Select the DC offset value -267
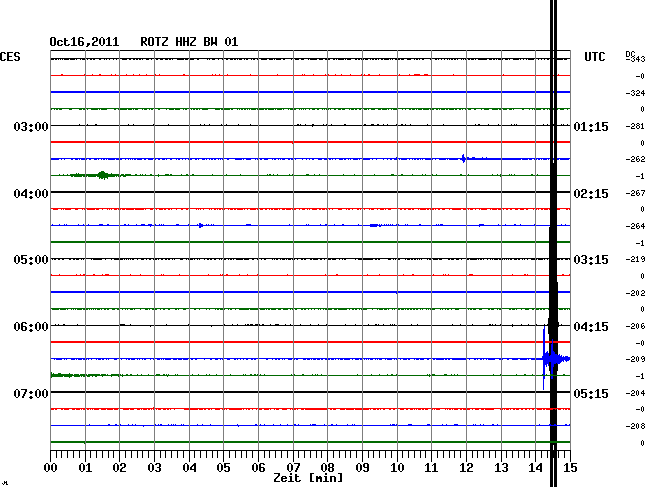Viewport: 650px width, 494px height. [x=635, y=193]
